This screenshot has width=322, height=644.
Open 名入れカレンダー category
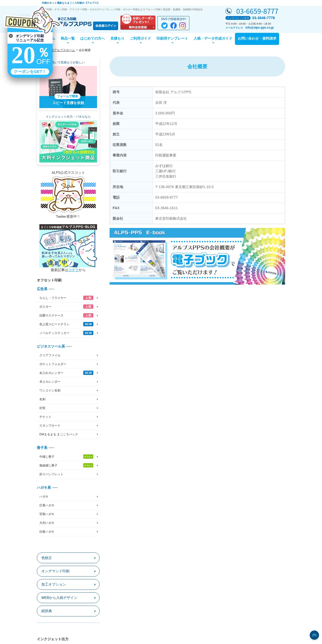68,373
